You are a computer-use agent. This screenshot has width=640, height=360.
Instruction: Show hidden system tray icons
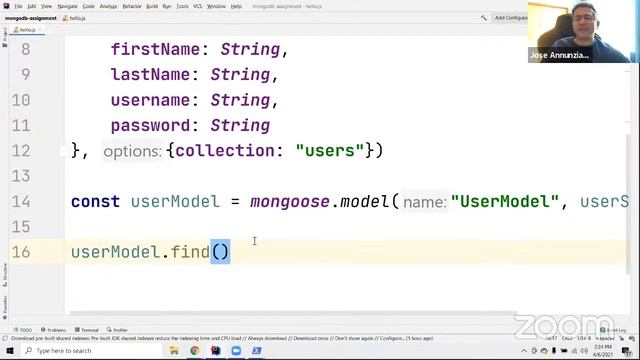tap(524, 351)
